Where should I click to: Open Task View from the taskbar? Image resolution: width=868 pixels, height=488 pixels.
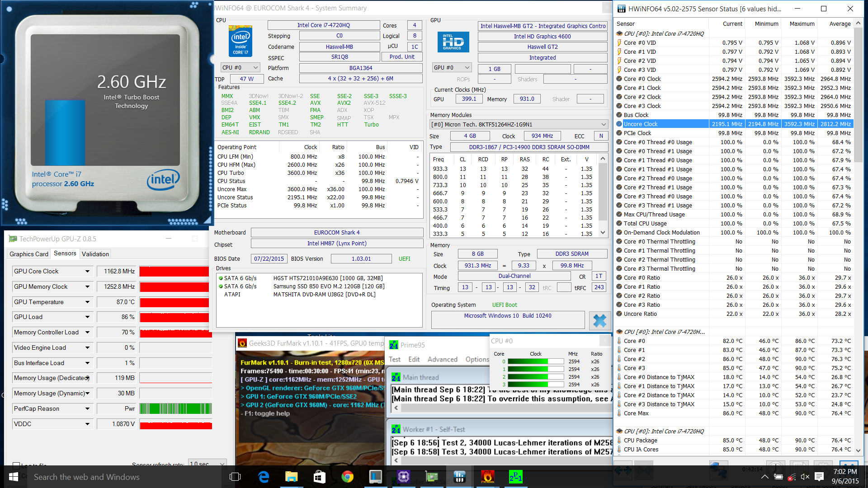click(x=235, y=477)
